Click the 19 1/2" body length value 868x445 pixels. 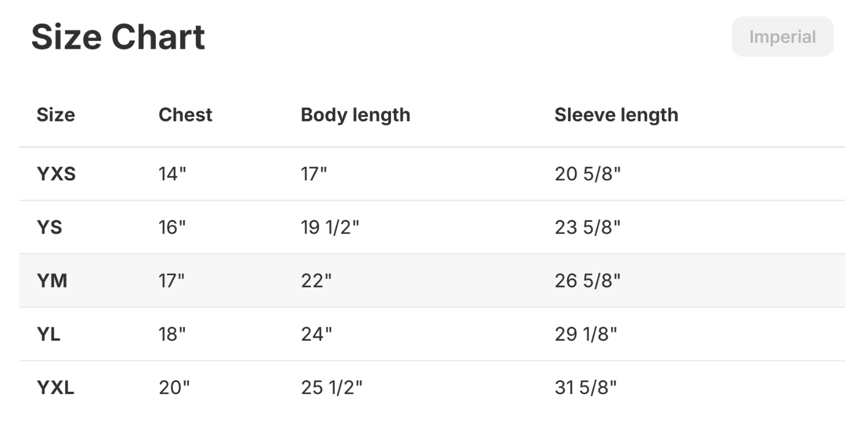click(x=330, y=227)
